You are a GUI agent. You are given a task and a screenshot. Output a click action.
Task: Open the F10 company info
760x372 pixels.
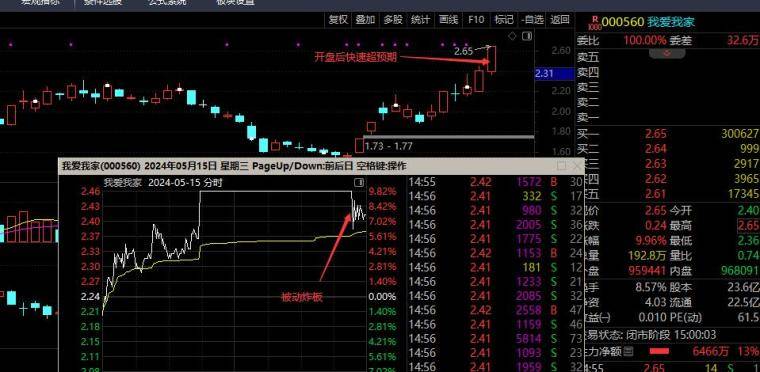(476, 19)
